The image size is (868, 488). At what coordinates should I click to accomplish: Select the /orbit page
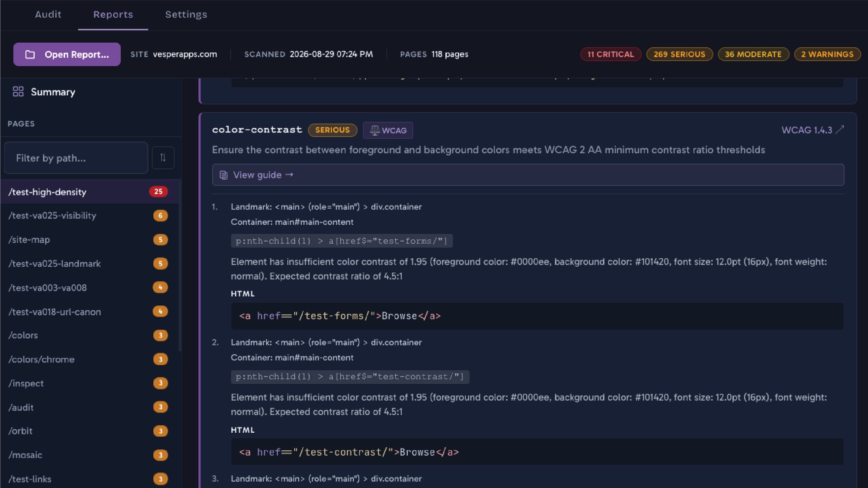[x=89, y=431]
